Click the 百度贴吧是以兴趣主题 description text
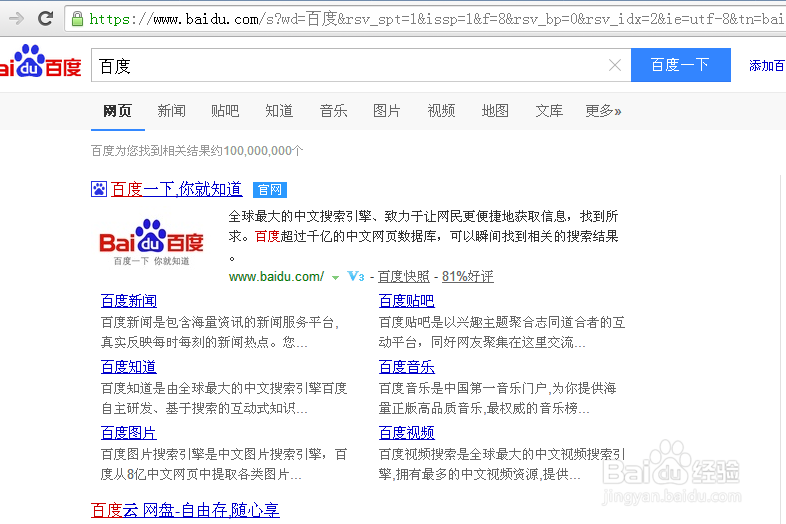Image resolution: width=786 pixels, height=524 pixels. pyautogui.click(x=502, y=332)
